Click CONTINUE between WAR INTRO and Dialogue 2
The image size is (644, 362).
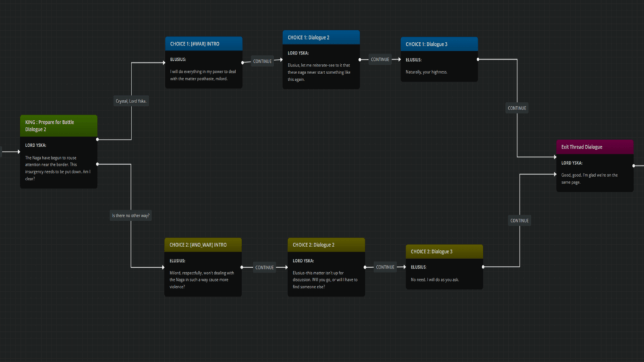click(262, 61)
